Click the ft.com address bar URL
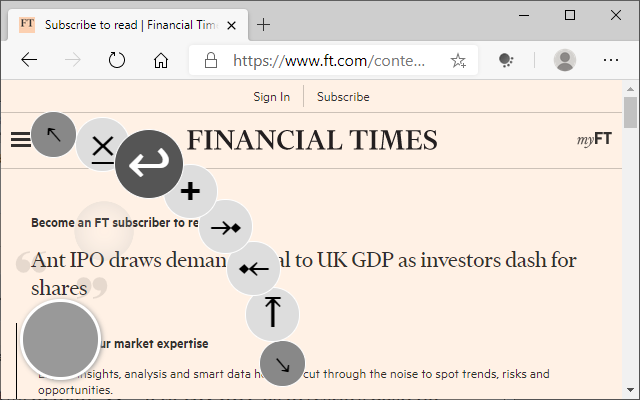 (x=329, y=60)
